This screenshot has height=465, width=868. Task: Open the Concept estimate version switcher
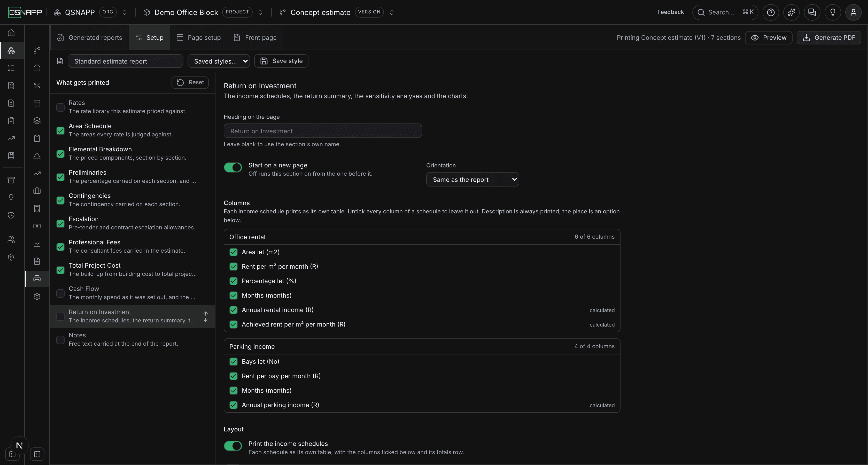392,12
